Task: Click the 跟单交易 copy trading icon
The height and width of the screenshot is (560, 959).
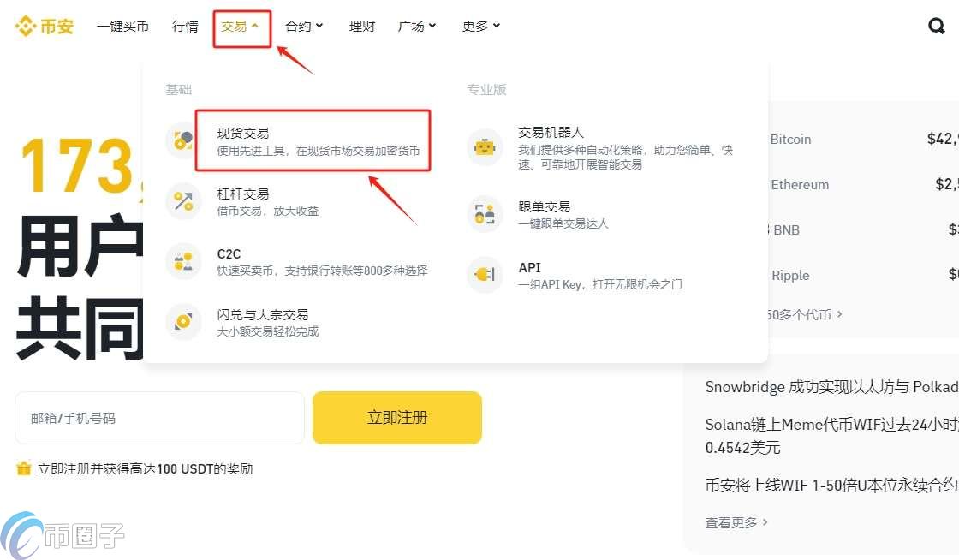Action: (x=485, y=213)
